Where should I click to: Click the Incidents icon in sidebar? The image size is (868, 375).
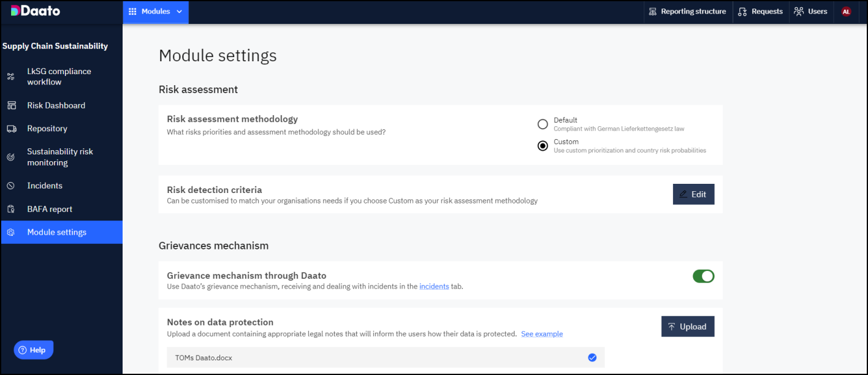pos(10,186)
